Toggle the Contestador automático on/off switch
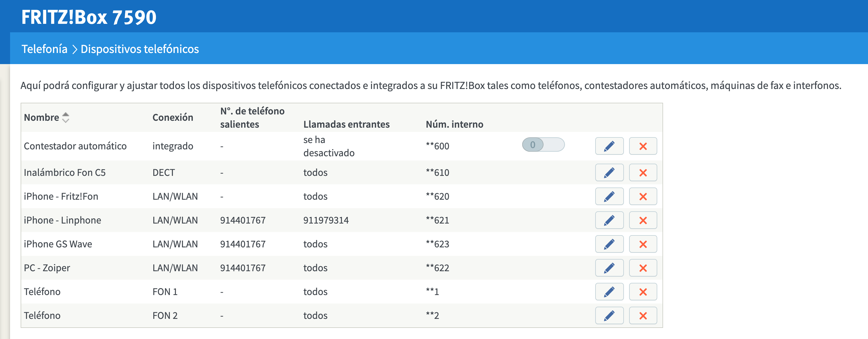The image size is (868, 339). click(x=543, y=145)
